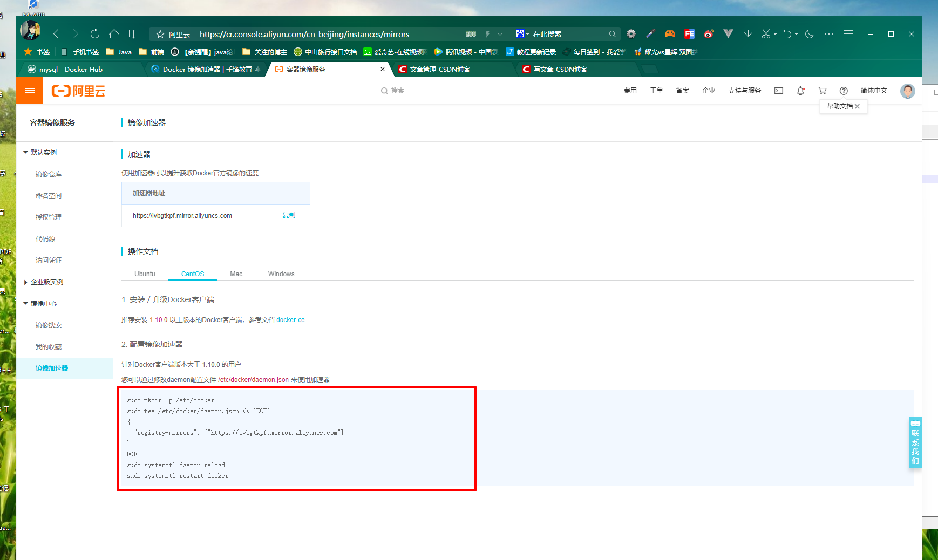Switch to the Ubuntu docs tab
The image size is (938, 560).
145,274
